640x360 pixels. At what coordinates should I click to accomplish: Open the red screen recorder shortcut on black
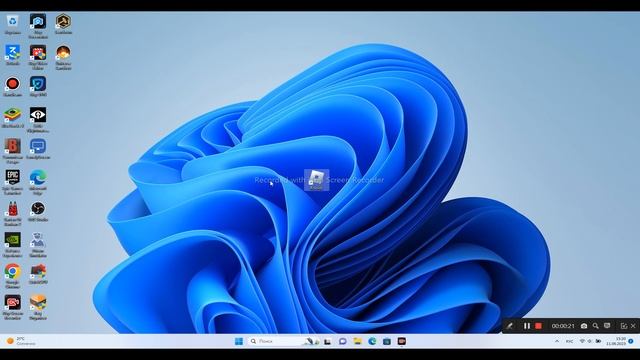coord(13,308)
